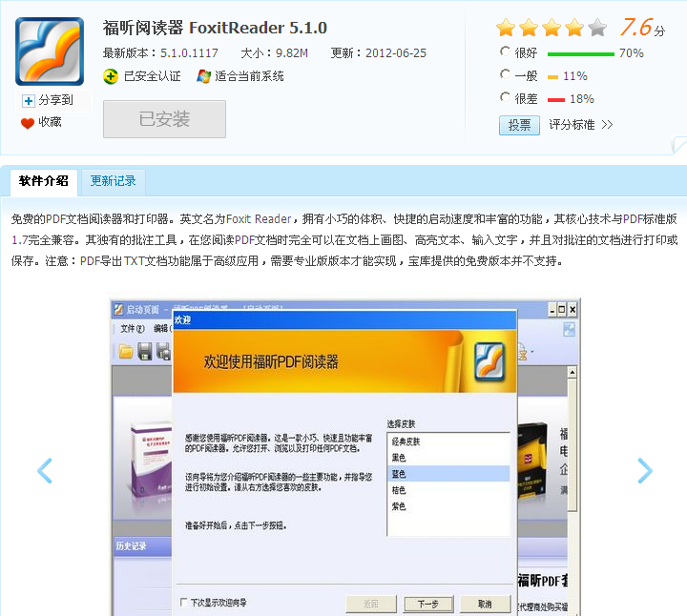The height and width of the screenshot is (616, 687).
Task: Expand 评分标准 rating criteria chevron
Action: pyautogui.click(x=607, y=125)
